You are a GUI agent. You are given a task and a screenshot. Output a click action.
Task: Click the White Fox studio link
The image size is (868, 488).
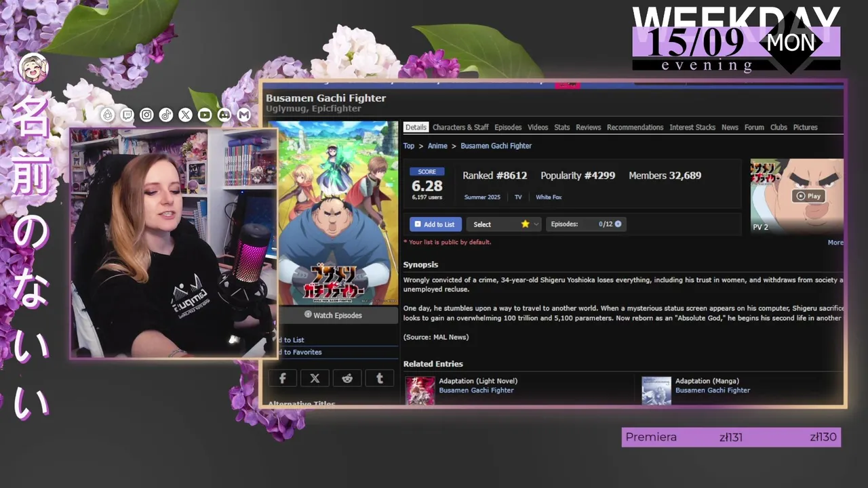click(549, 197)
